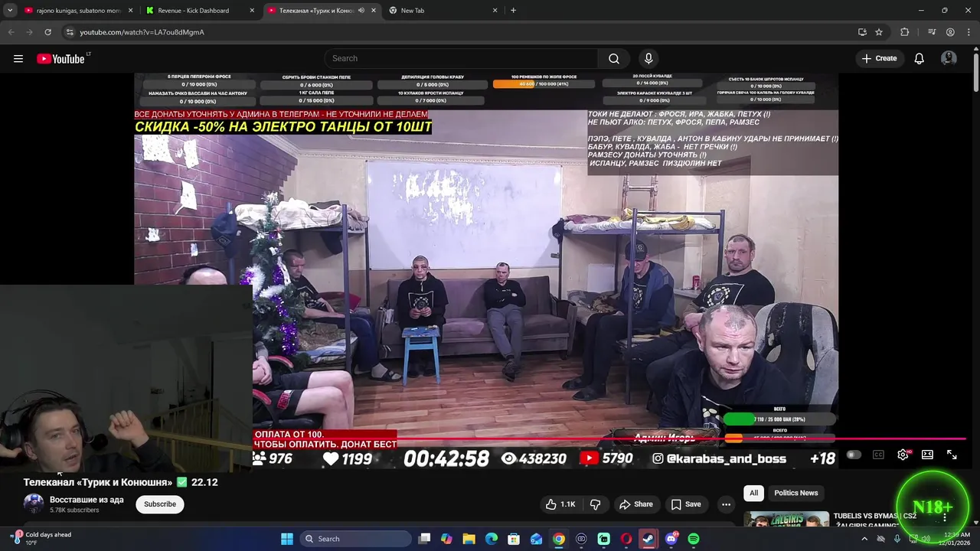
Task: Show hidden system tray icons
Action: coord(864,539)
